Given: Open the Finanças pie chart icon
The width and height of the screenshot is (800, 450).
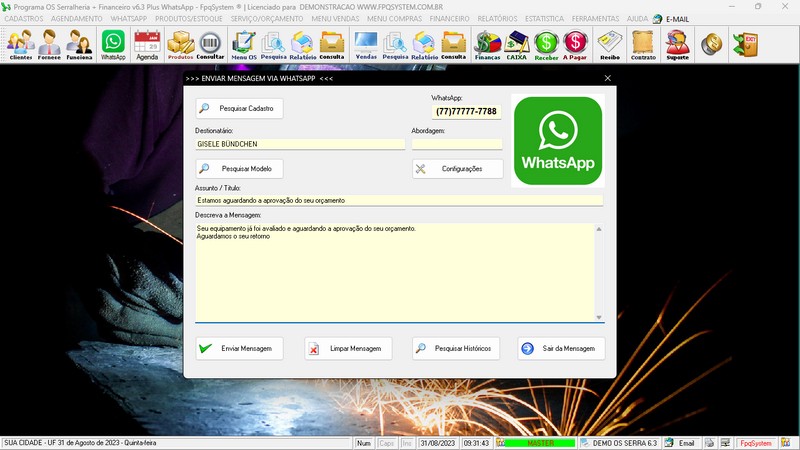Looking at the screenshot, I should click(x=488, y=45).
